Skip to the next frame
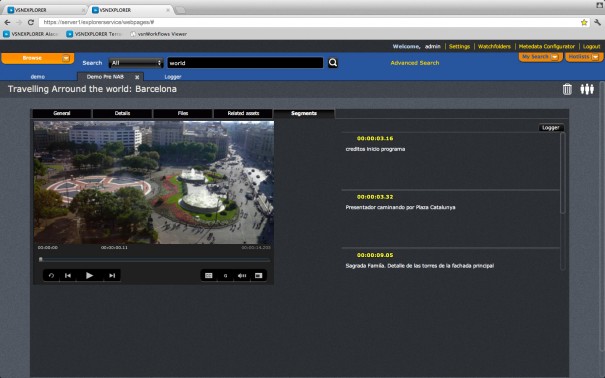This screenshot has height=378, width=605. coord(112,275)
